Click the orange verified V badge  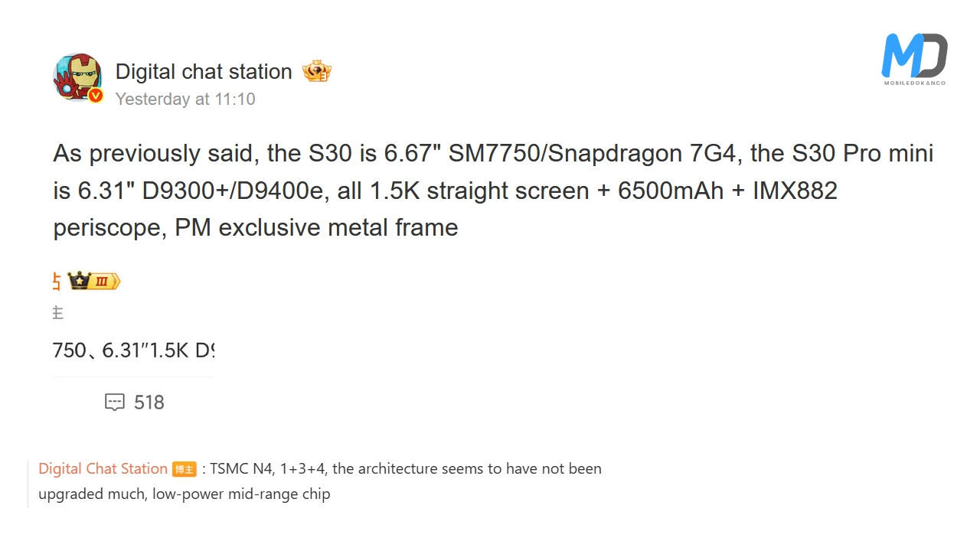pyautogui.click(x=96, y=96)
